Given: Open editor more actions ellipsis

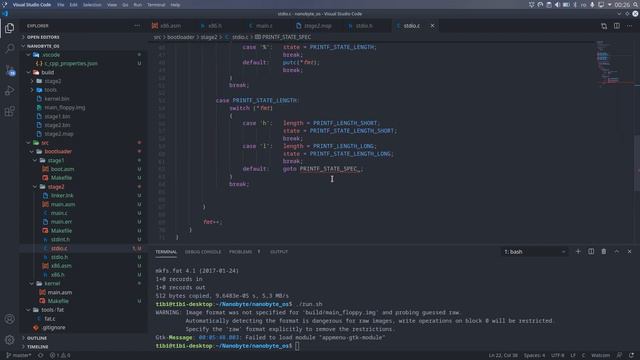Looking at the screenshot, I should [629, 26].
